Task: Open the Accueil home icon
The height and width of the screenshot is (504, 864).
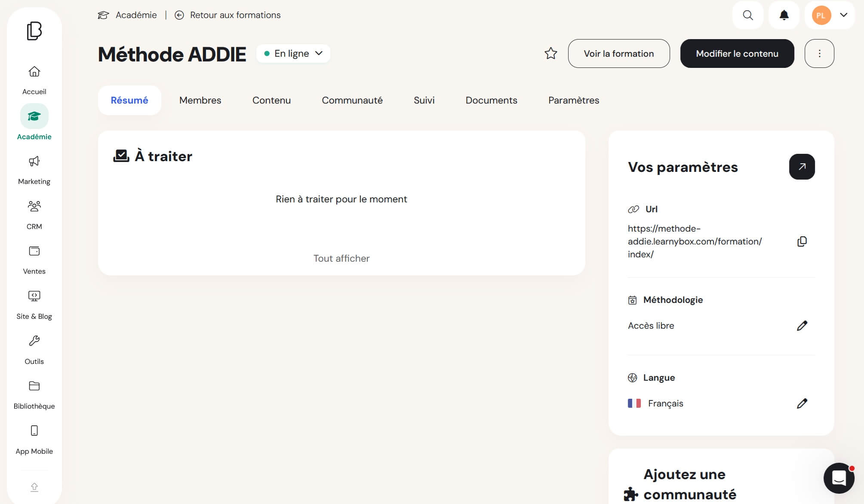Action: pos(34,71)
